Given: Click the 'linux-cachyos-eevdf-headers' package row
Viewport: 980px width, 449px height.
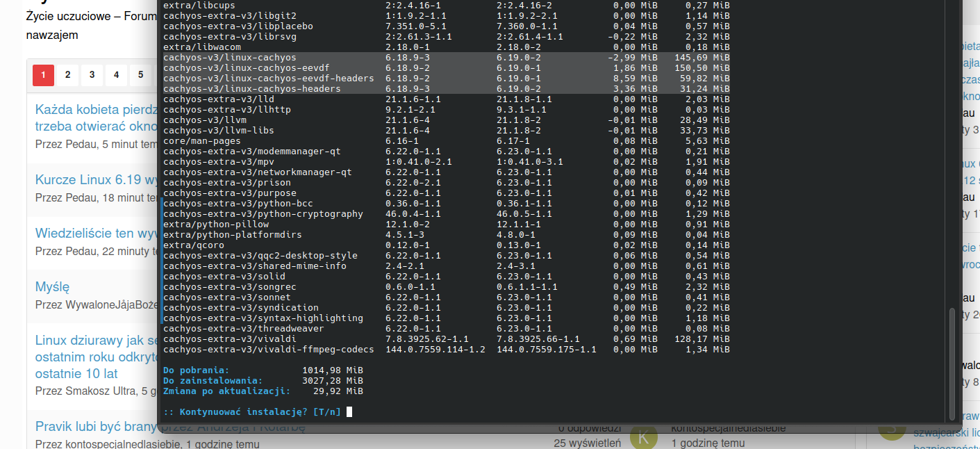Looking at the screenshot, I should pos(447,79).
